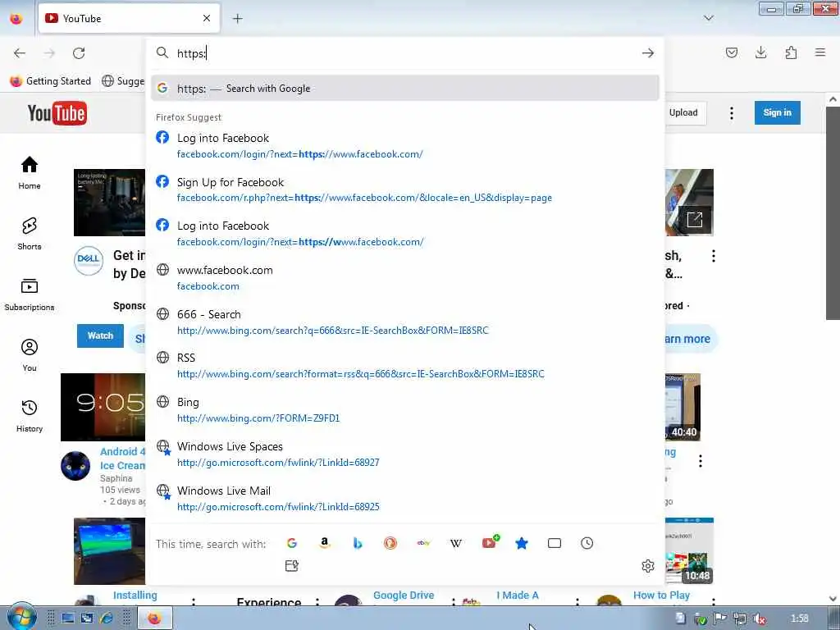Open www.facebook.com suggestion
840x630 pixels.
(x=405, y=277)
